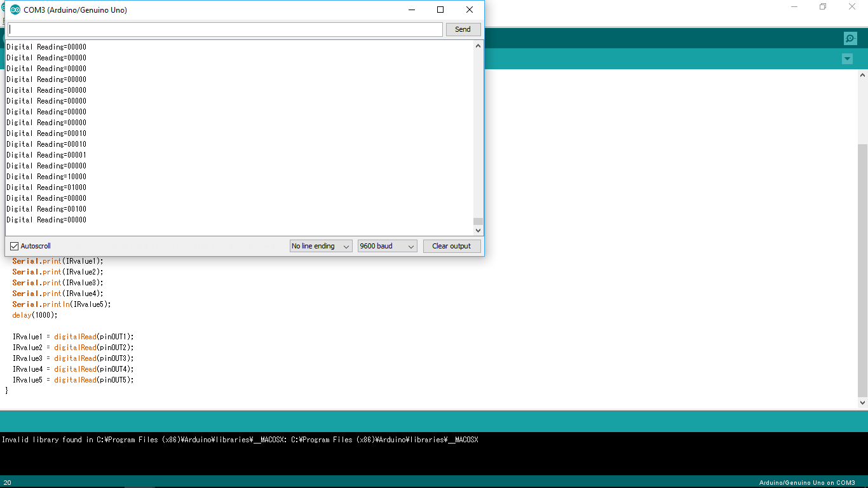Click line IRvalue5 = digitalRead(pinOUT5);
This screenshot has height=488, width=868.
[x=73, y=380]
